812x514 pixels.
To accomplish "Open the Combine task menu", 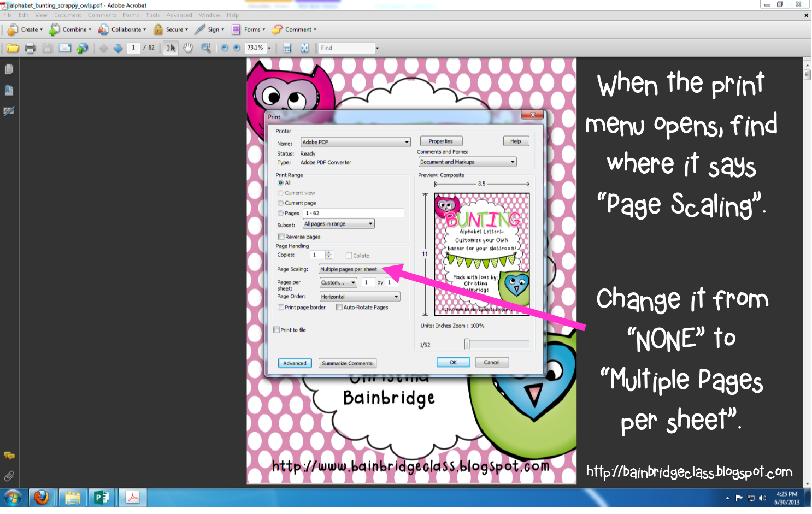I will [x=70, y=29].
